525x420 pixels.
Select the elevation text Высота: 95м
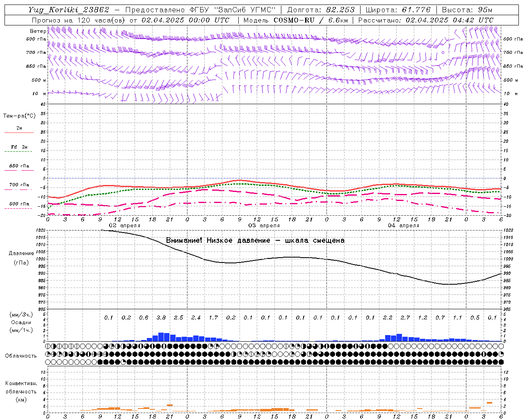[x=467, y=10]
